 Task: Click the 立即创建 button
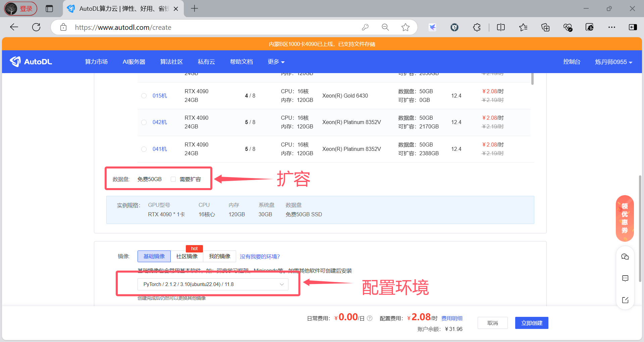(532, 323)
